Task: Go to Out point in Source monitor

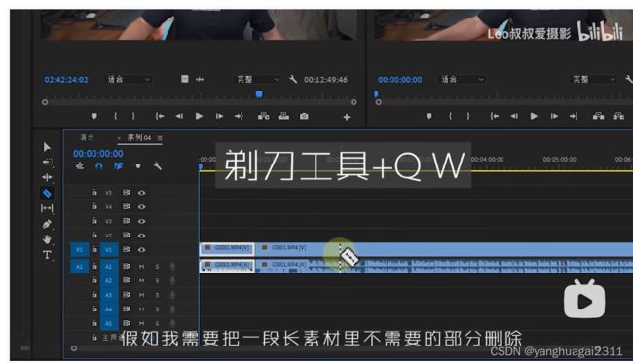Action: pos(239,116)
